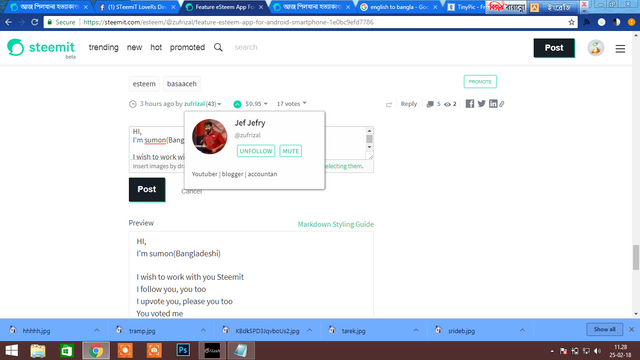Click the esteem tag
This screenshot has height=360, width=640.
(x=144, y=84)
